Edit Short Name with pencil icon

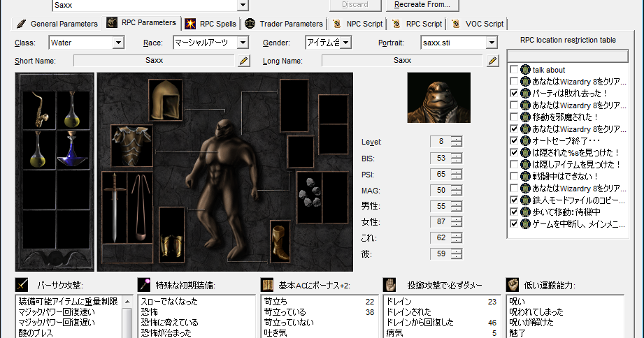243,61
